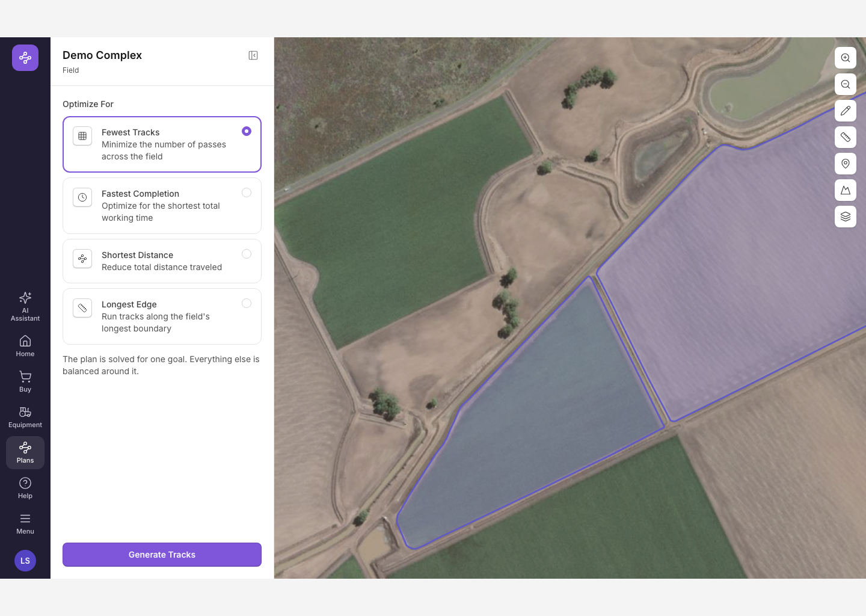Open the Help section

coord(25,488)
